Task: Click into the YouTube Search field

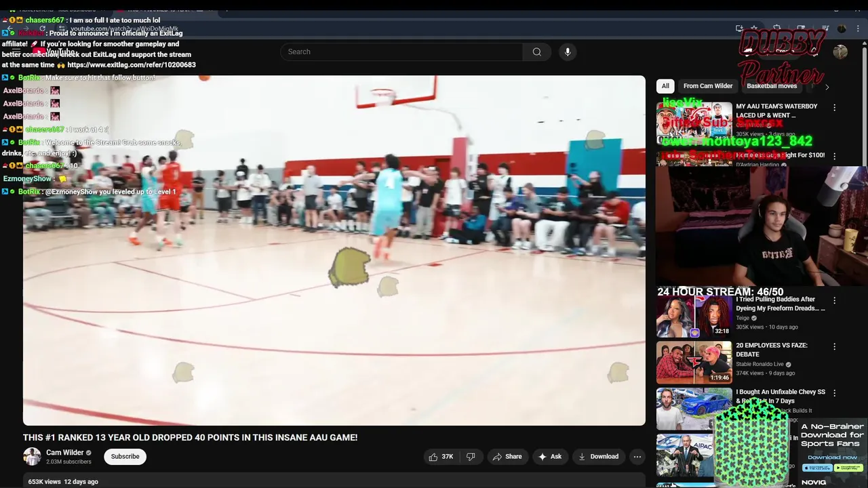Action: 401,52
